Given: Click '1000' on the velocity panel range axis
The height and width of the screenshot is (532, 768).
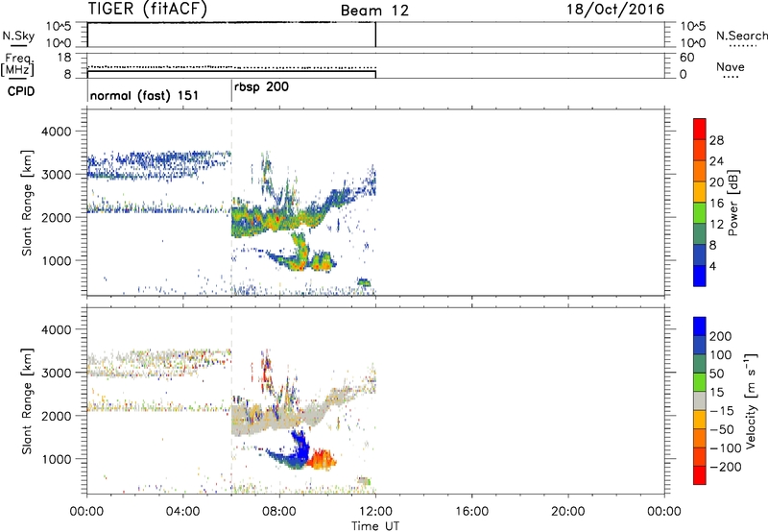Looking at the screenshot, I should (x=57, y=459).
